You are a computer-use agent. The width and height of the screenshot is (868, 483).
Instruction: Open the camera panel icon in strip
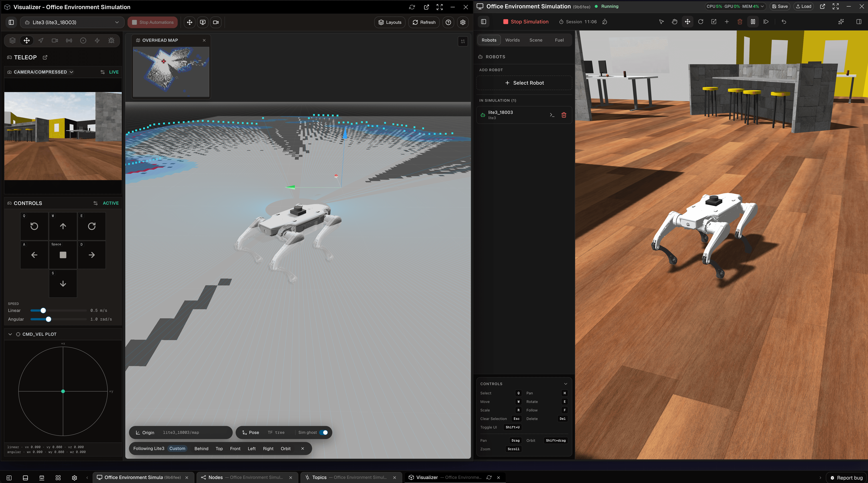pyautogui.click(x=55, y=40)
